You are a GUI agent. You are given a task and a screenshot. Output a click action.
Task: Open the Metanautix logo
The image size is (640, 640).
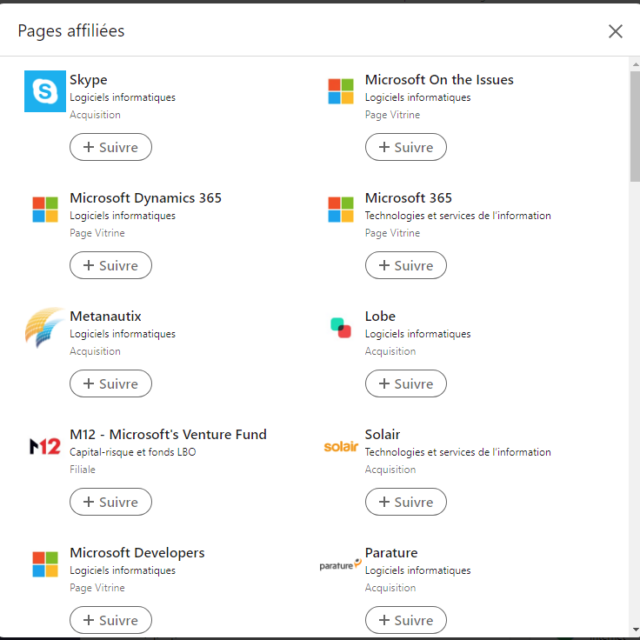pyautogui.click(x=45, y=327)
